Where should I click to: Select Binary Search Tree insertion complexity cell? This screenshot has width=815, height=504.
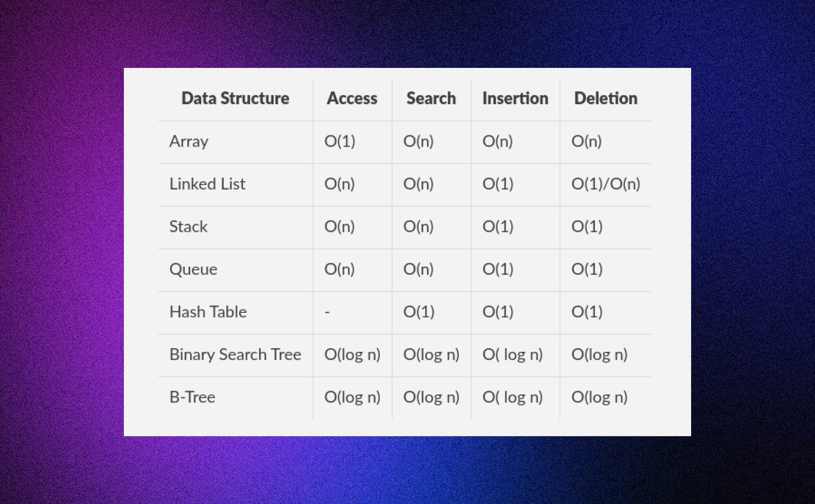(512, 355)
